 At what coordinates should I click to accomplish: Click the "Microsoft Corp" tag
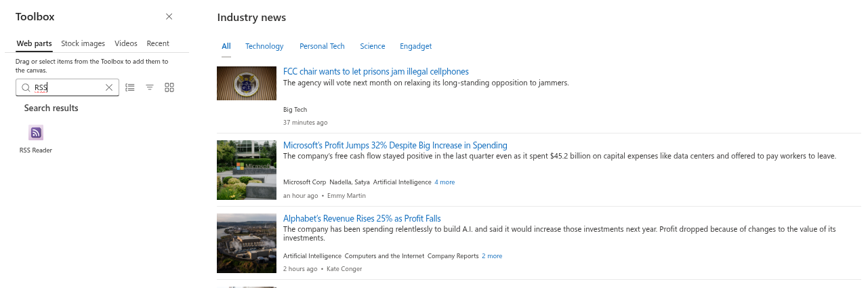304,182
